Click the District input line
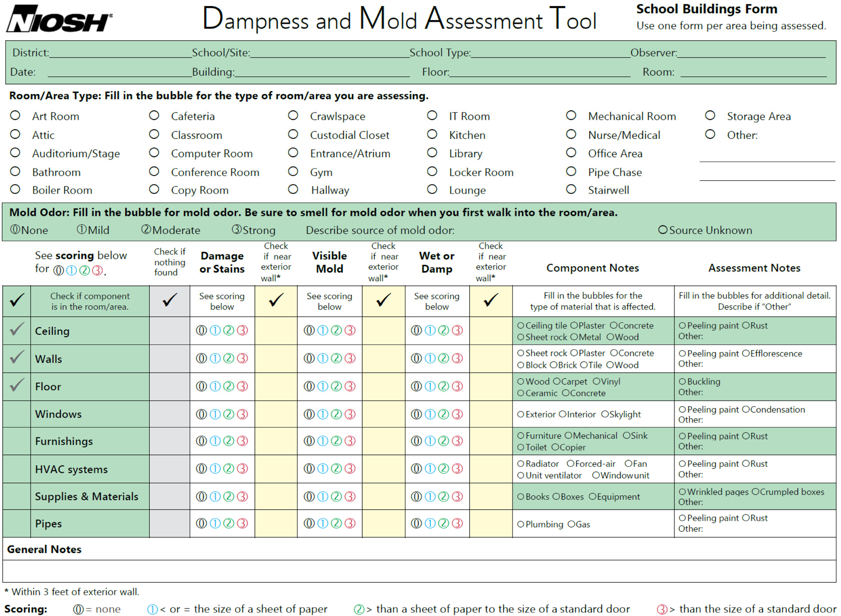The image size is (841, 616). [120, 53]
